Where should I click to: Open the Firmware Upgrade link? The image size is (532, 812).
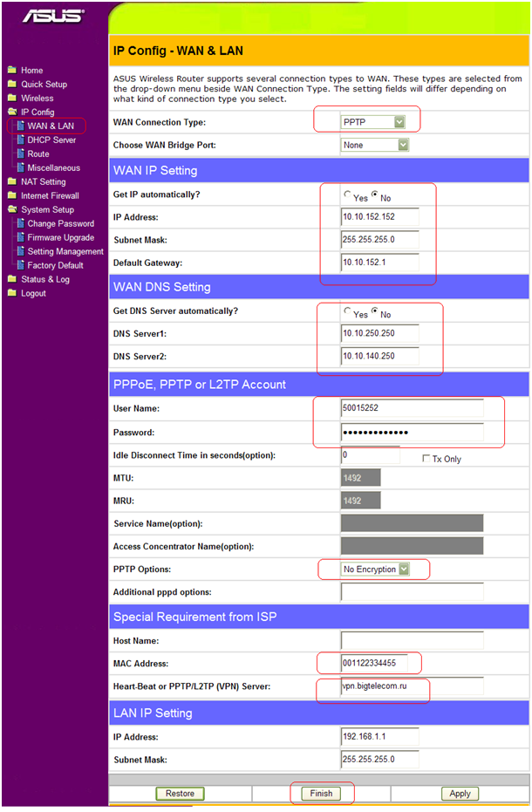point(61,238)
